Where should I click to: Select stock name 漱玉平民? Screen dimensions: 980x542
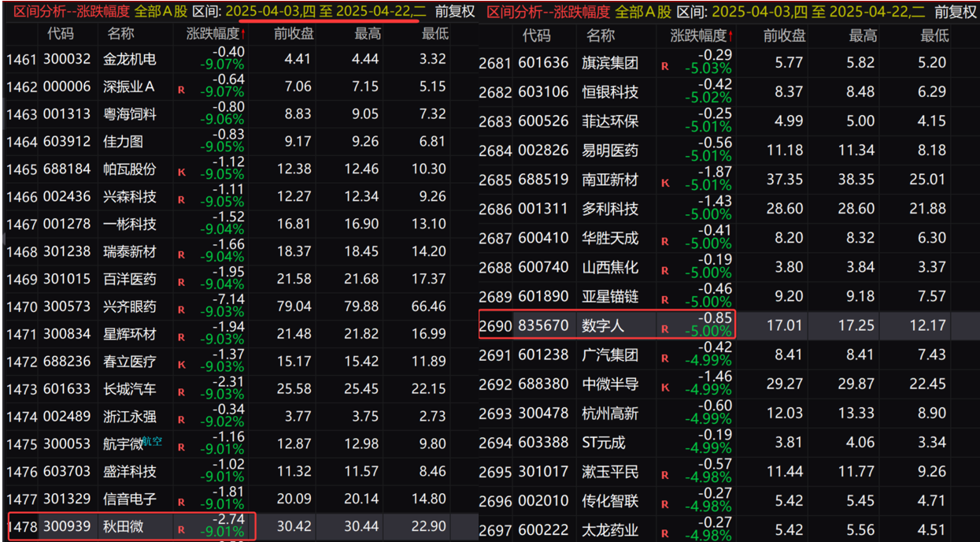coord(610,472)
